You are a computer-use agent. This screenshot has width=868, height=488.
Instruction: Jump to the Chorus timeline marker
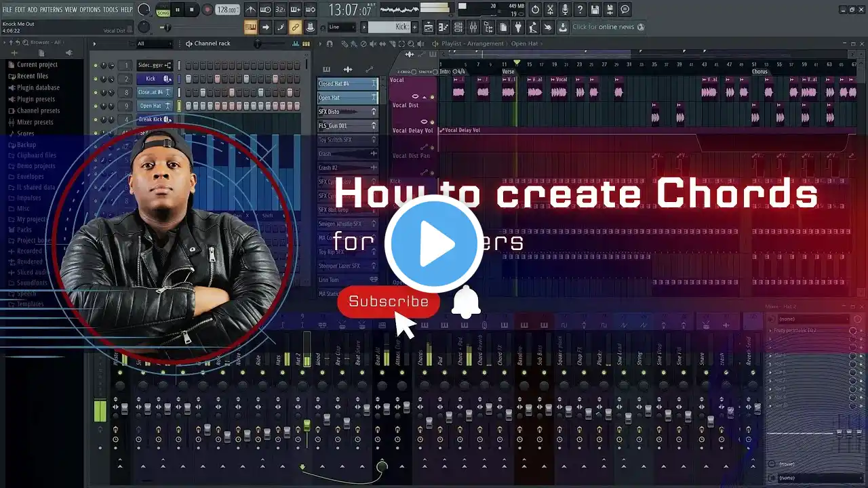[x=759, y=72]
